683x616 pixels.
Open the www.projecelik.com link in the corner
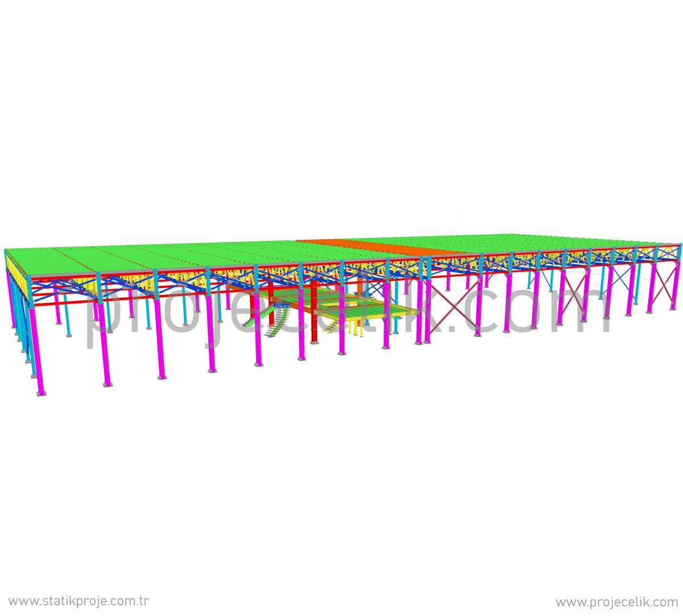coord(616,602)
